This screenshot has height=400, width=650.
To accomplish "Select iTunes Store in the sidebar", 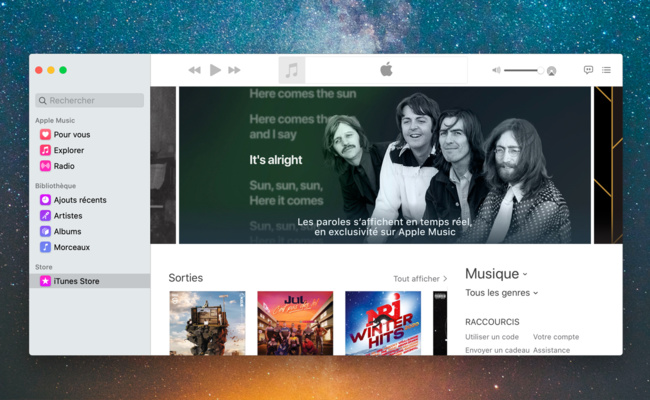I will (x=90, y=281).
